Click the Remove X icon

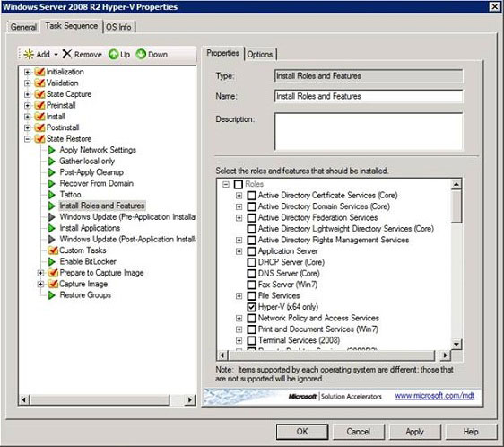click(67, 54)
